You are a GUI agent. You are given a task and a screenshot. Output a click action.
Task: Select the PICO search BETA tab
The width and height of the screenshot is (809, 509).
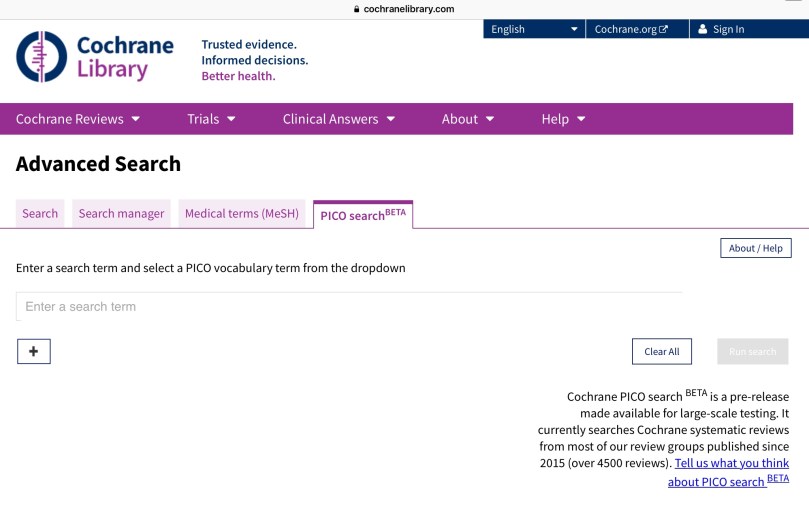tap(362, 215)
